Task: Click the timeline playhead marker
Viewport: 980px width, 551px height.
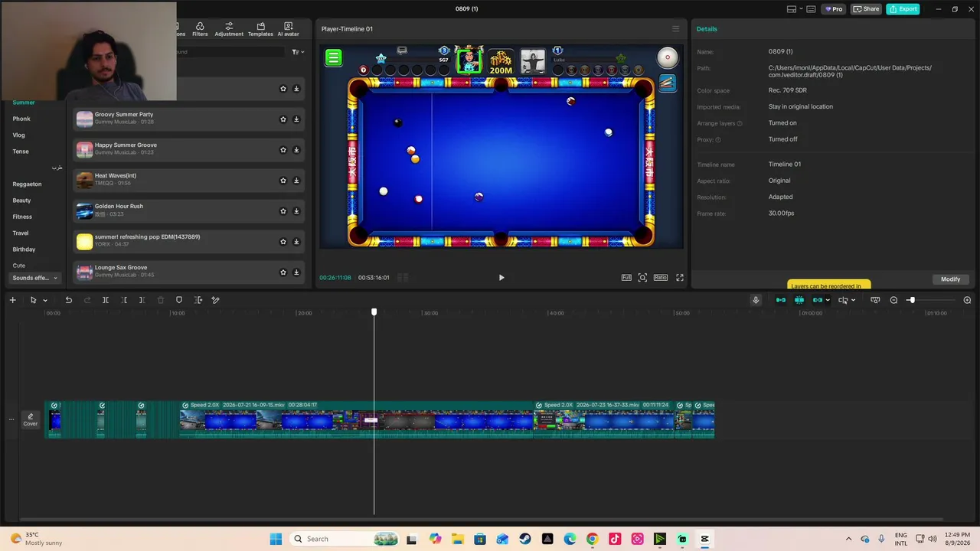Action: pos(374,311)
